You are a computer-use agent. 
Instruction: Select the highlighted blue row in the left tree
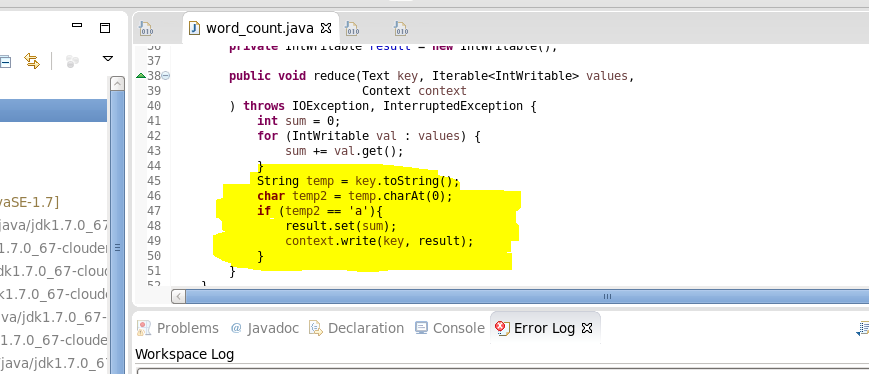click(x=53, y=110)
